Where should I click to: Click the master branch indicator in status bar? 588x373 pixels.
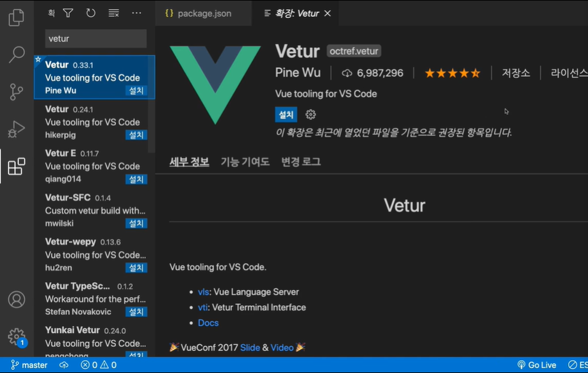coord(29,365)
